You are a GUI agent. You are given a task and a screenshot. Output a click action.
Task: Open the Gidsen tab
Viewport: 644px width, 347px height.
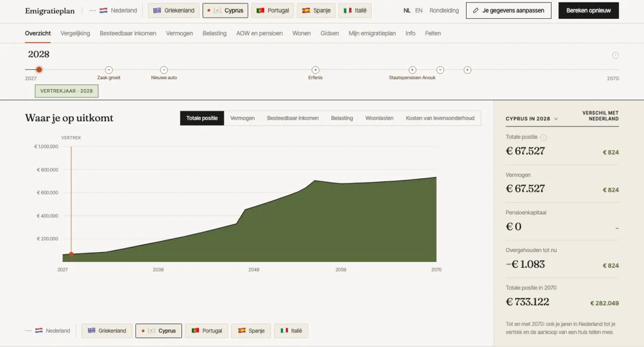(330, 33)
